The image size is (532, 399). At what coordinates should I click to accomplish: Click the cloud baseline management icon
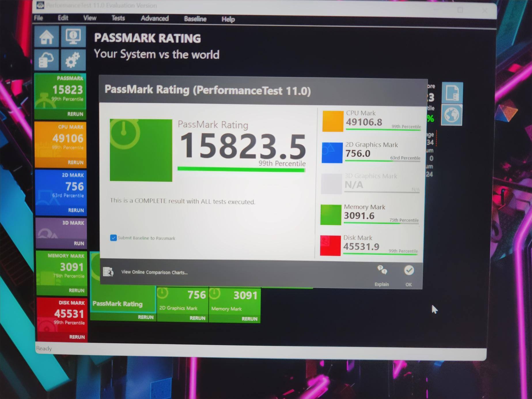click(46, 60)
